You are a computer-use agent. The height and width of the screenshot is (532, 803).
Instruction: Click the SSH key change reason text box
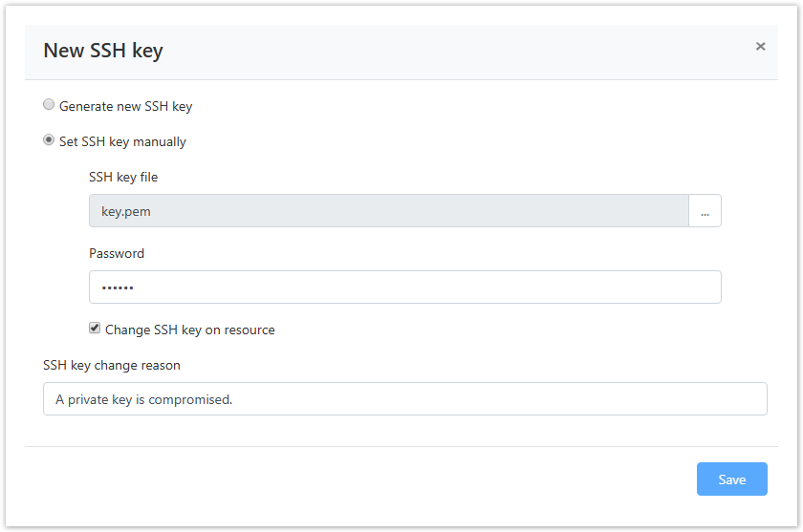pos(404,399)
